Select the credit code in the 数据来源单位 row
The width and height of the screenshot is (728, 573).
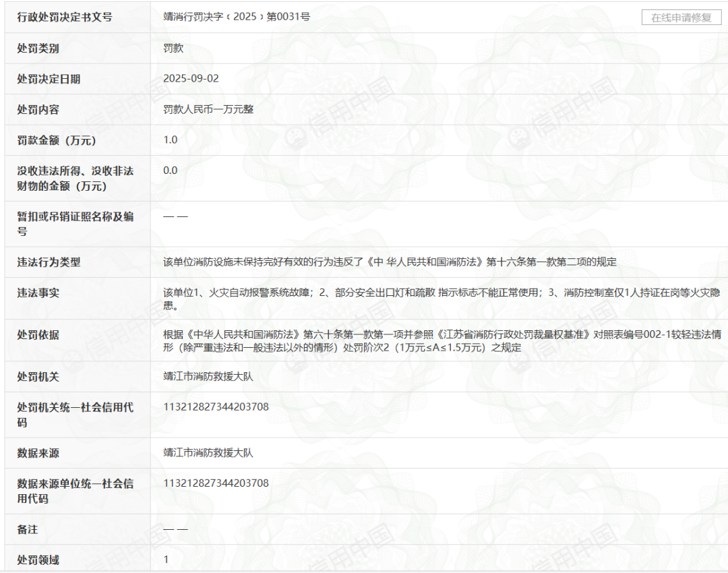[x=216, y=483]
